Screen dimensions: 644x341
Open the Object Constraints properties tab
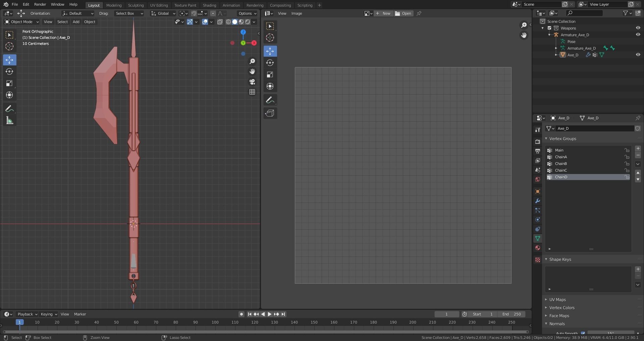[x=538, y=229]
